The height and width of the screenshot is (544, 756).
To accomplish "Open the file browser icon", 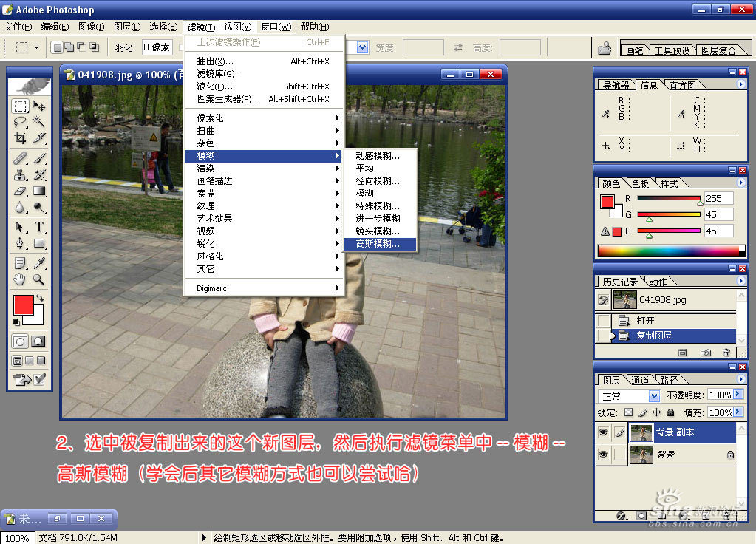I will click(604, 47).
